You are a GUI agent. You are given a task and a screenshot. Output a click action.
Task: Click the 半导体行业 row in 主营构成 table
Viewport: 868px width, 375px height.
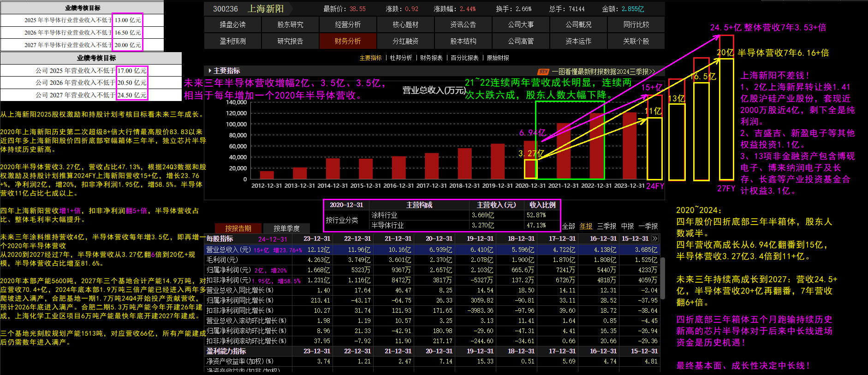click(x=465, y=225)
